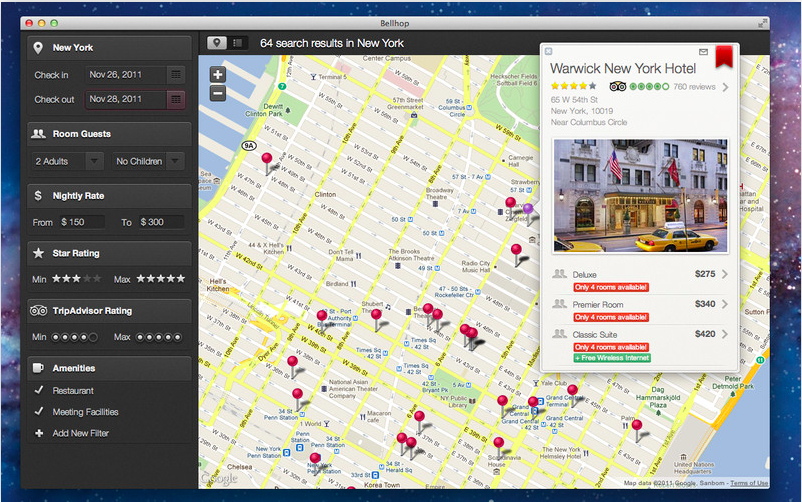
Task: Click the Check in date field
Action: 125,75
